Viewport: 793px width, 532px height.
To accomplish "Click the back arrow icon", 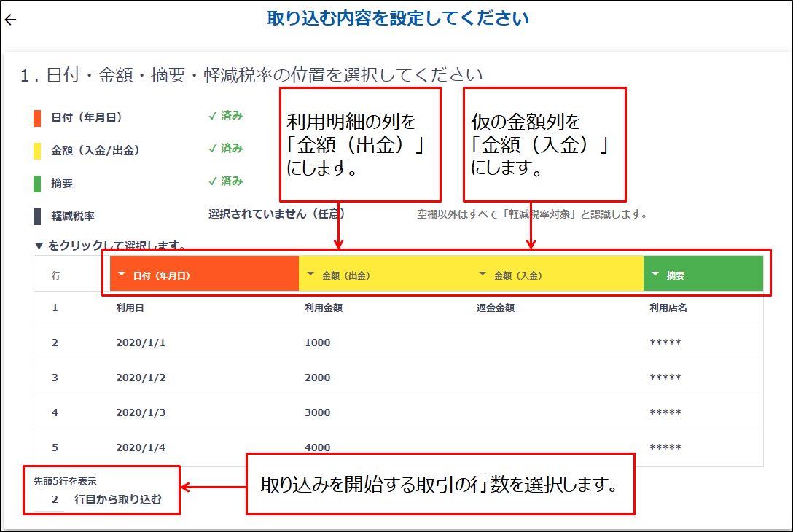I will click(x=10, y=20).
